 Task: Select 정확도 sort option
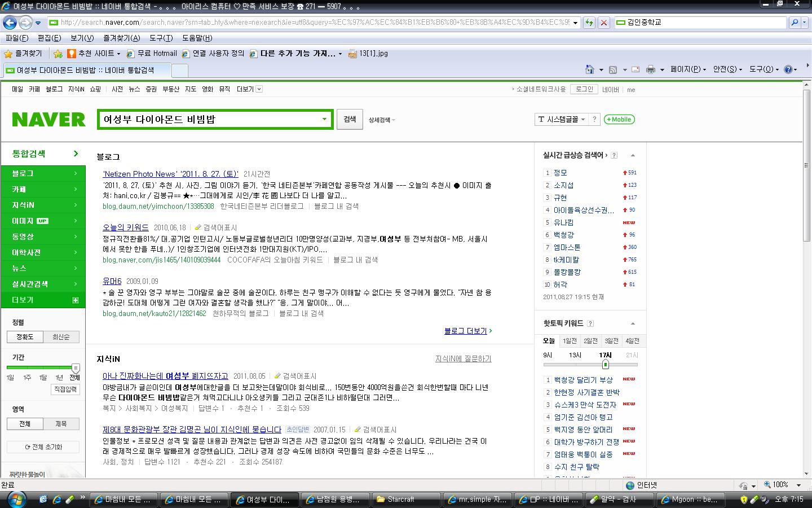pyautogui.click(x=25, y=337)
